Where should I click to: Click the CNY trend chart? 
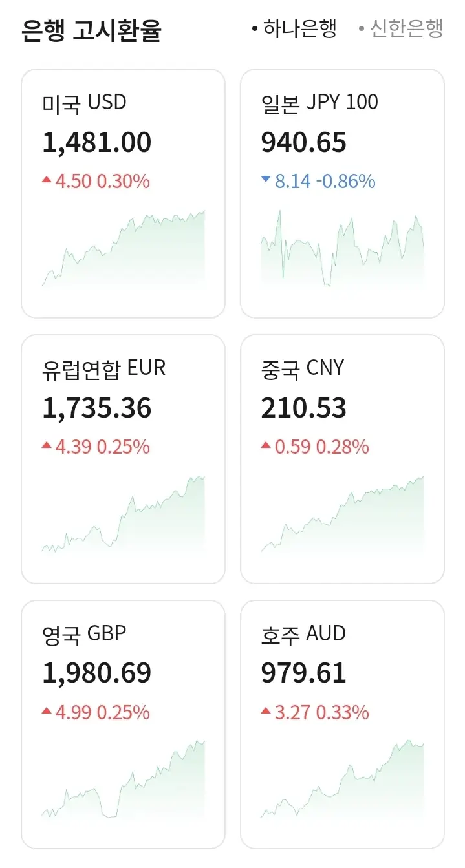coord(342,514)
